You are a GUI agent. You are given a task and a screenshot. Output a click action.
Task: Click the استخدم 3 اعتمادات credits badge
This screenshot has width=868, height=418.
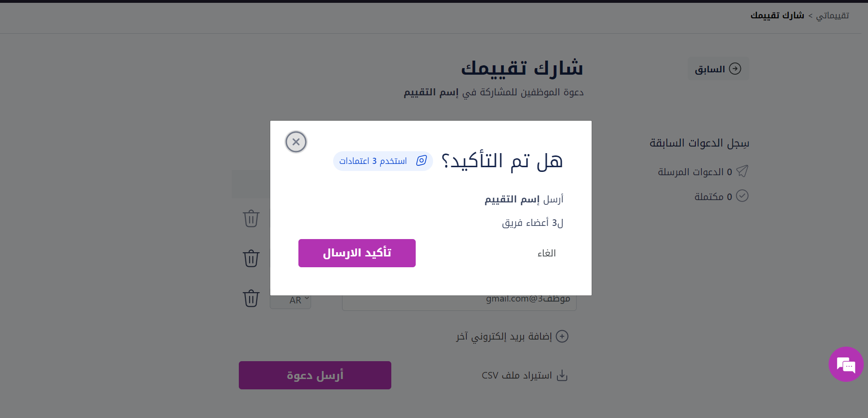pyautogui.click(x=383, y=161)
